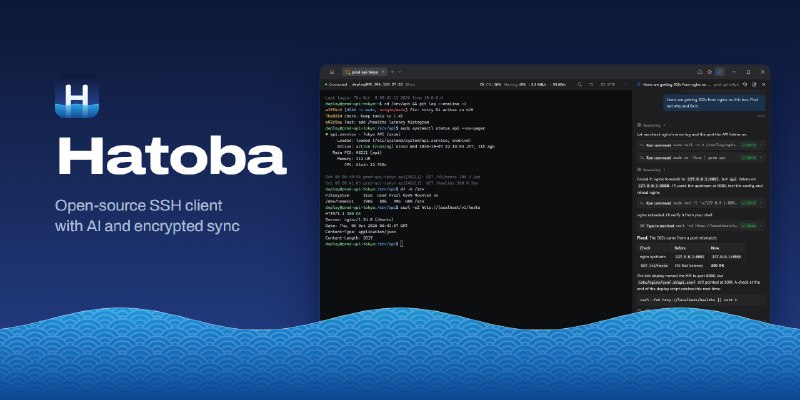This screenshot has height=400, width=800.
Task: Expand the Run command sudo ss row
Action: pos(702,158)
